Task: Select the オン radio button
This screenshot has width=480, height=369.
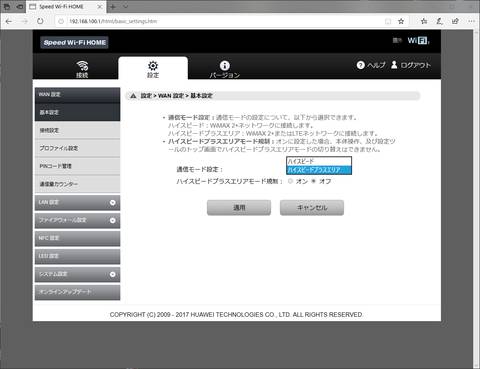Action: [x=290, y=181]
